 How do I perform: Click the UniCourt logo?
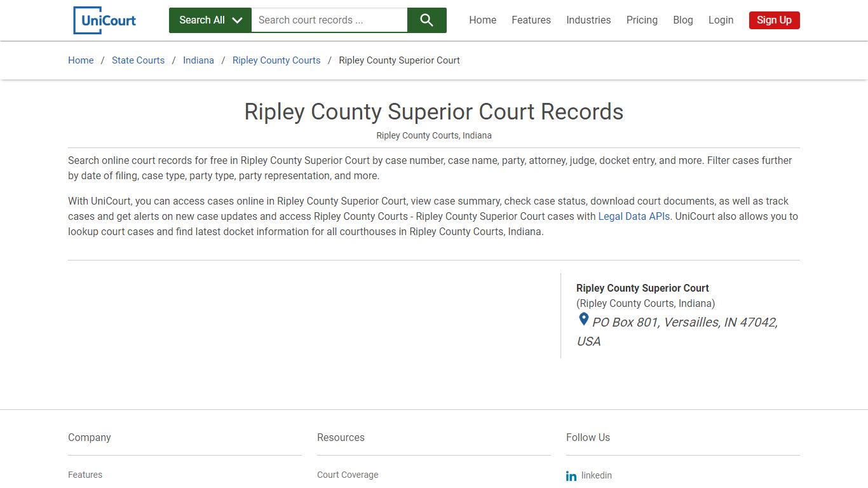pos(105,20)
